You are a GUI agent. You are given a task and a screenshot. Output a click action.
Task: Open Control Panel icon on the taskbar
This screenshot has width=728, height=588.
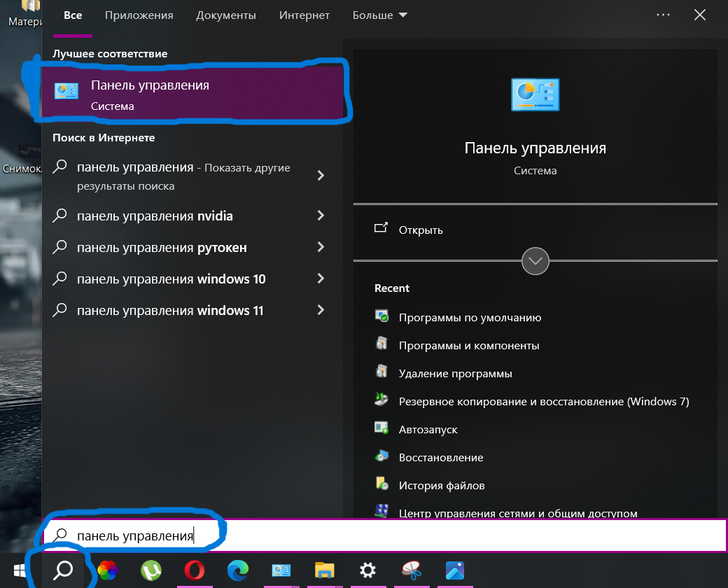tap(281, 570)
